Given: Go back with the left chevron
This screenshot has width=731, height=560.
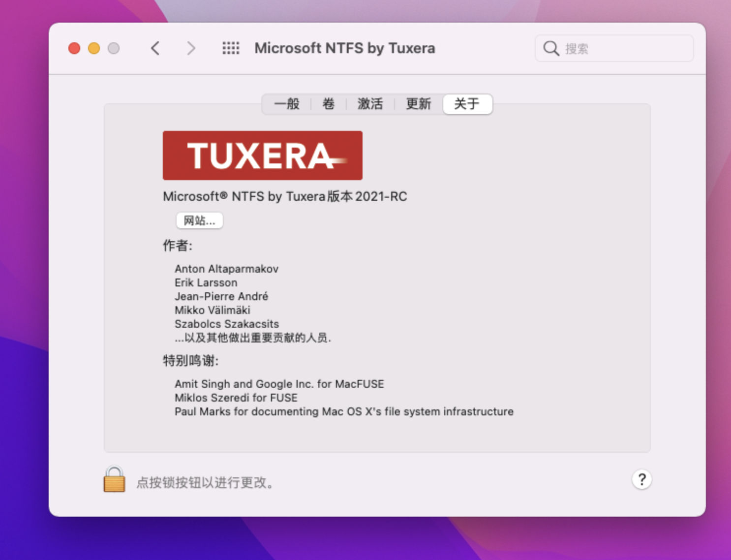Looking at the screenshot, I should tap(155, 48).
